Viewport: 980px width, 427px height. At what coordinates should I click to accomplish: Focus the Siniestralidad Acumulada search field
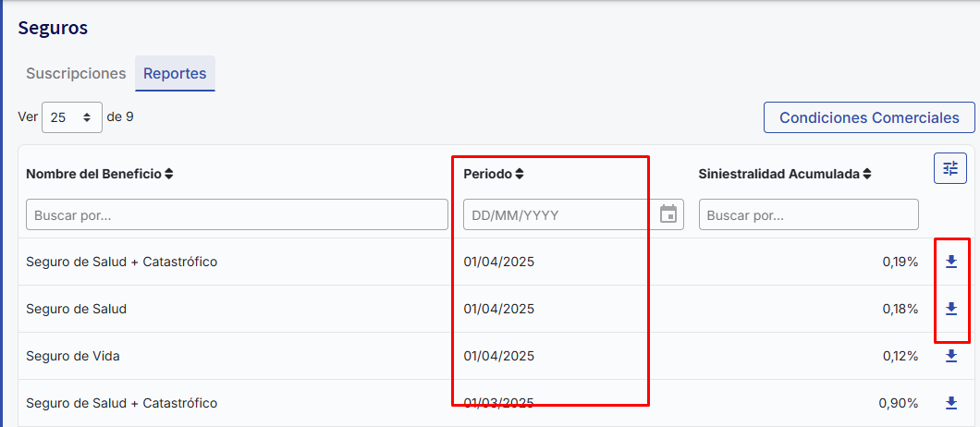tap(808, 214)
